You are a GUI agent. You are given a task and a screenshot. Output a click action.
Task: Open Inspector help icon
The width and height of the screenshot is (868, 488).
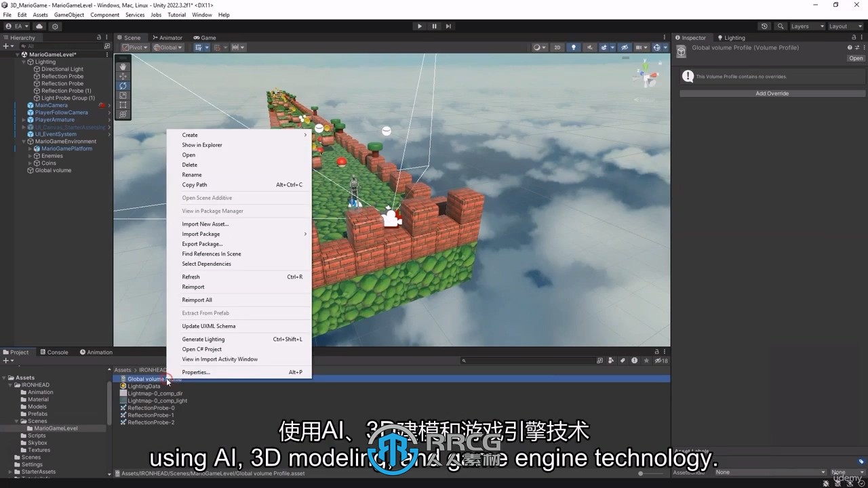(x=850, y=47)
